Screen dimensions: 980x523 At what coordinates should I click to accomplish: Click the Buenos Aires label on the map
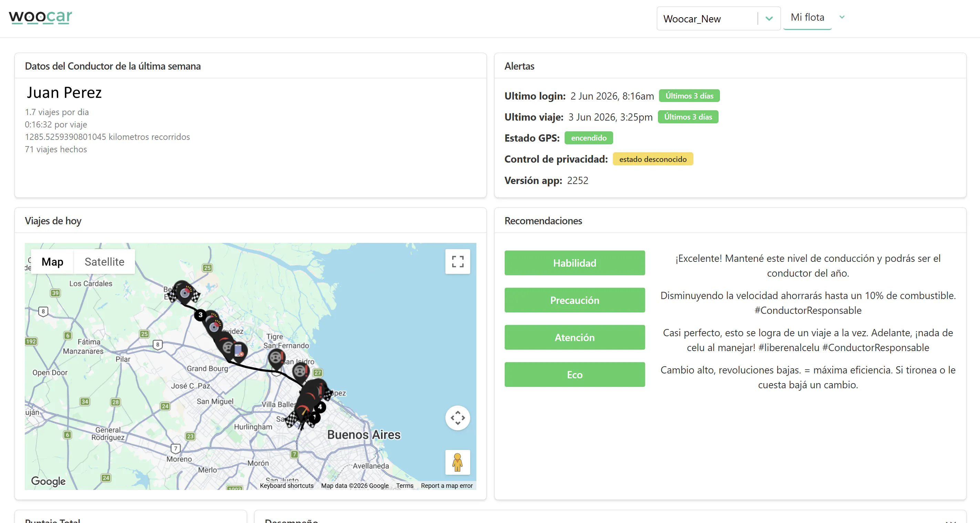364,435
